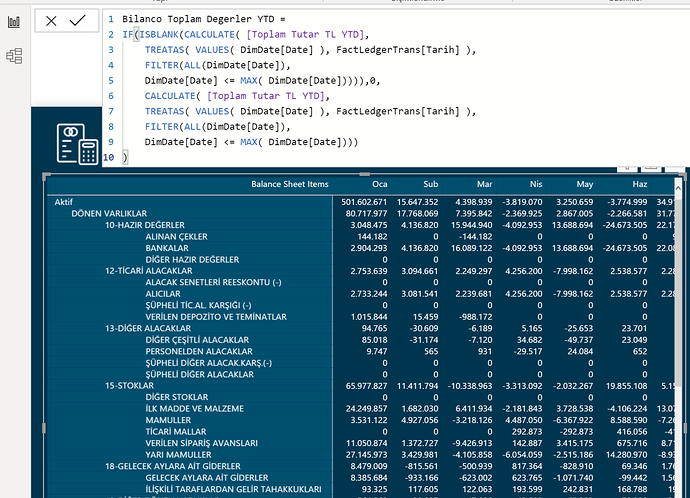Open the Report view from the left sidebar
Image resolution: width=690 pixels, height=498 pixels.
click(14, 21)
